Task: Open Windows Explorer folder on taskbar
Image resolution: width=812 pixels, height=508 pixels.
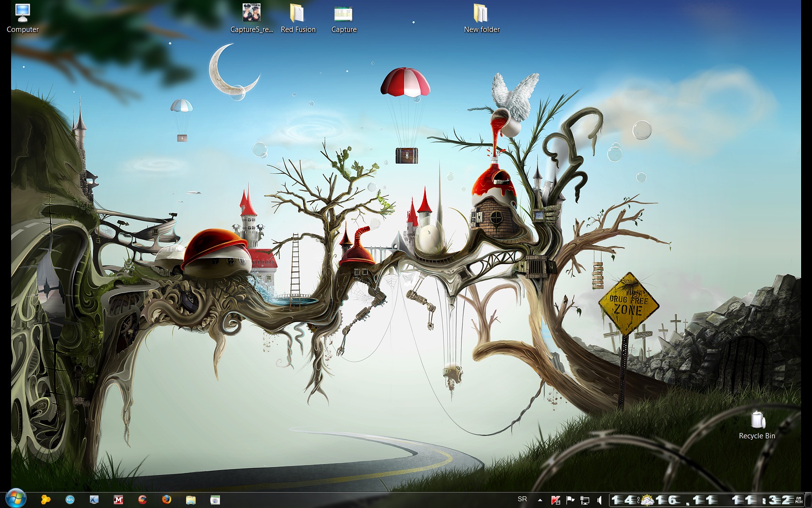Action: [x=191, y=500]
